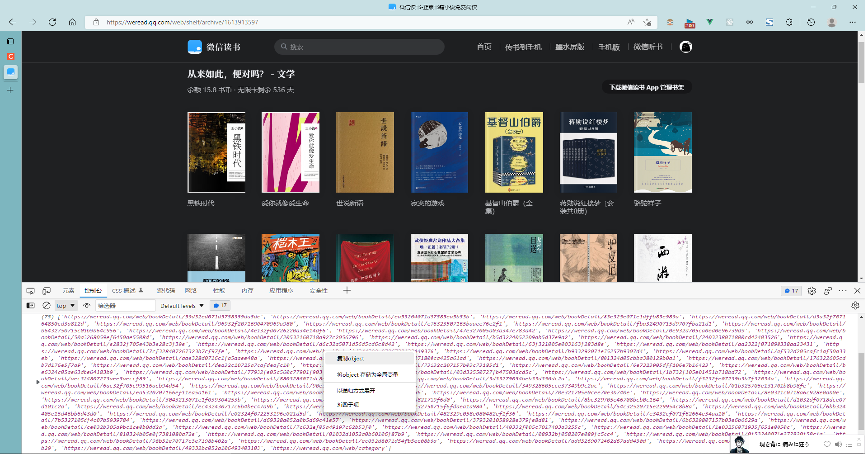Switch to the orange C tab in sidebar
Viewport: 868px width, 454px height.
[x=10, y=57]
